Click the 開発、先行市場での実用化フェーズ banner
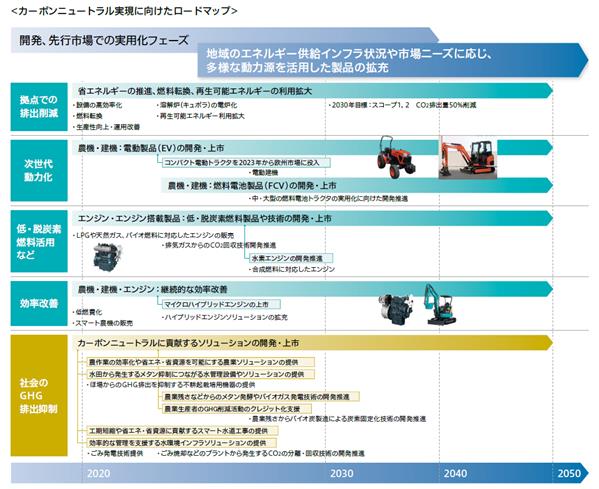599x489 pixels. tap(104, 40)
